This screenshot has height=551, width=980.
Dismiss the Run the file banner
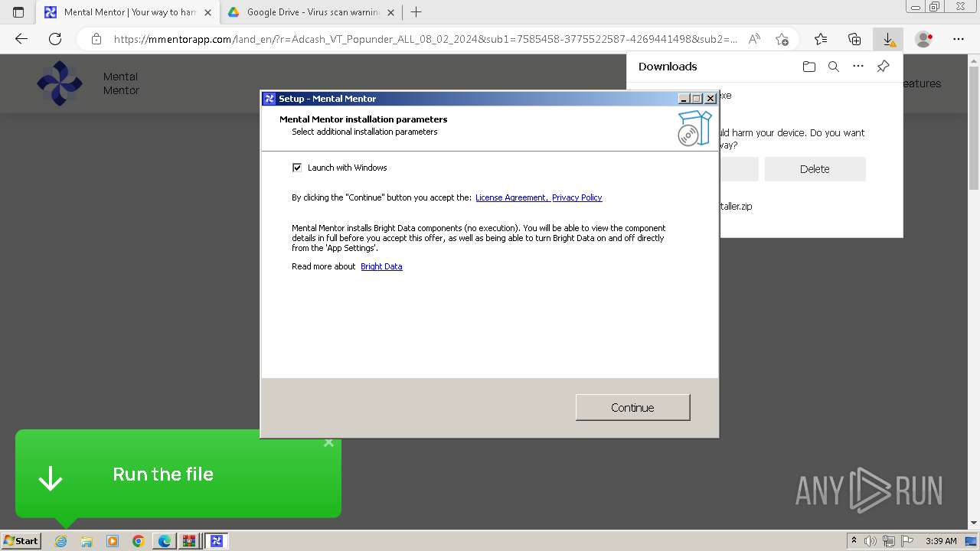pyautogui.click(x=328, y=442)
